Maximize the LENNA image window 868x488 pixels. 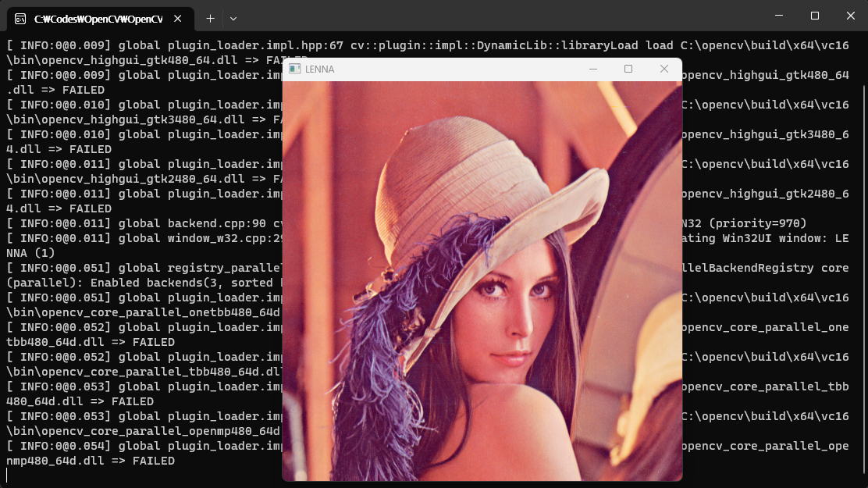click(x=628, y=69)
